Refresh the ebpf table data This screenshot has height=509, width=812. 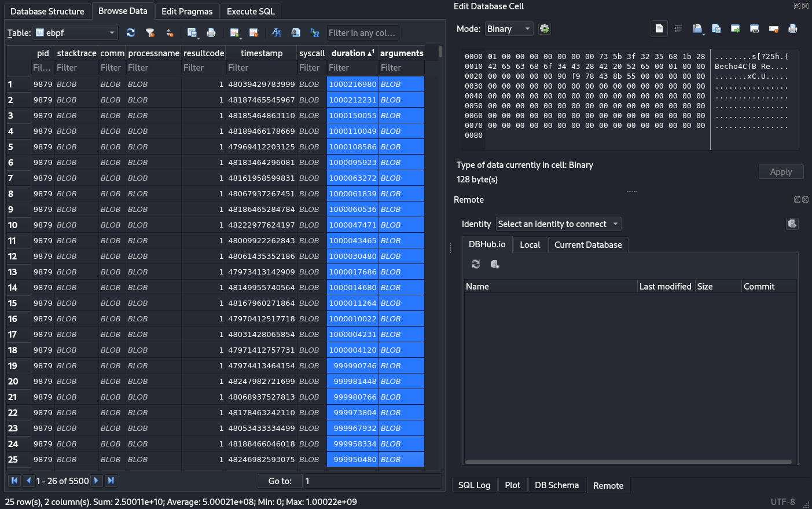click(x=131, y=32)
